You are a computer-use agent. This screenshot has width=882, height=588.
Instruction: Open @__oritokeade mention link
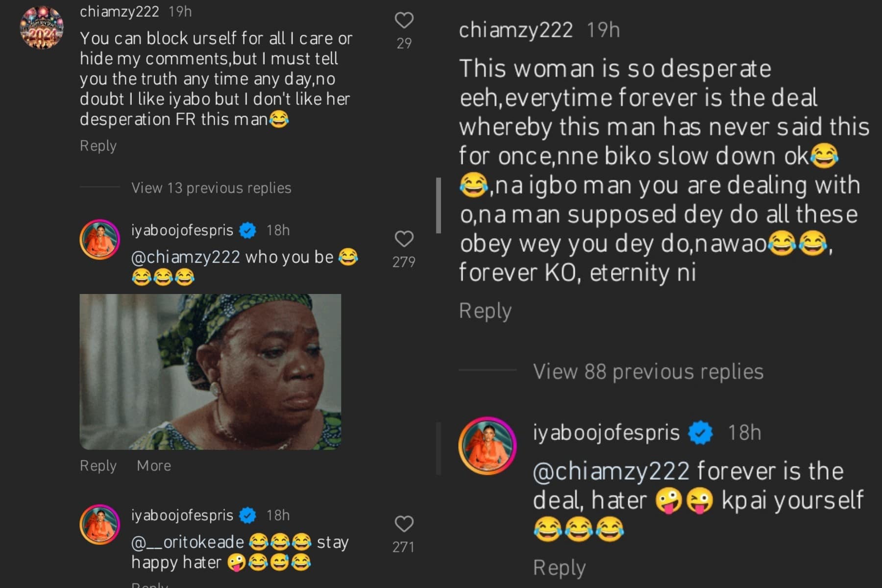(187, 542)
